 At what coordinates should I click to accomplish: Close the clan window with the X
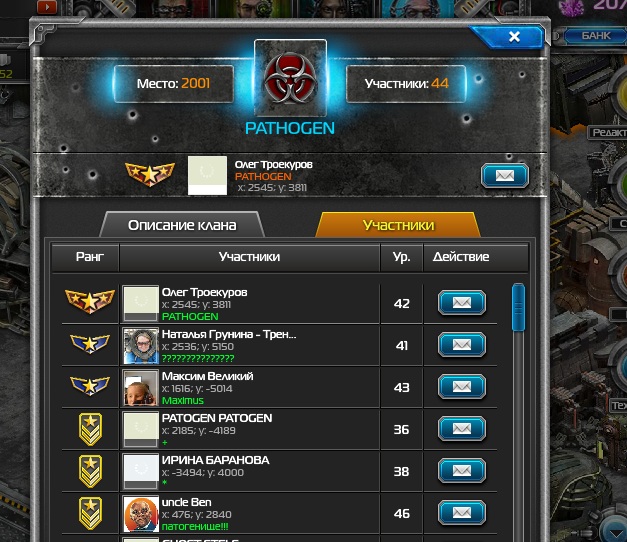click(514, 37)
